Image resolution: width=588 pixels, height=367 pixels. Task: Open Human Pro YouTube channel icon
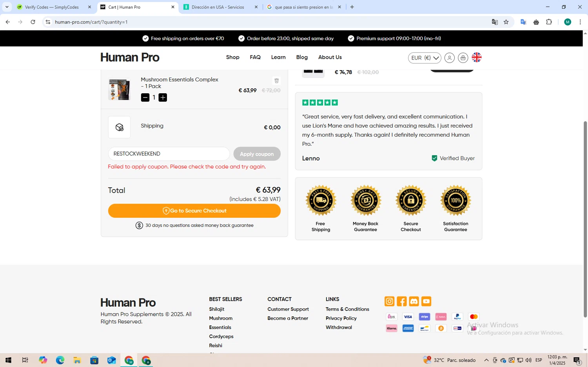pyautogui.click(x=426, y=301)
